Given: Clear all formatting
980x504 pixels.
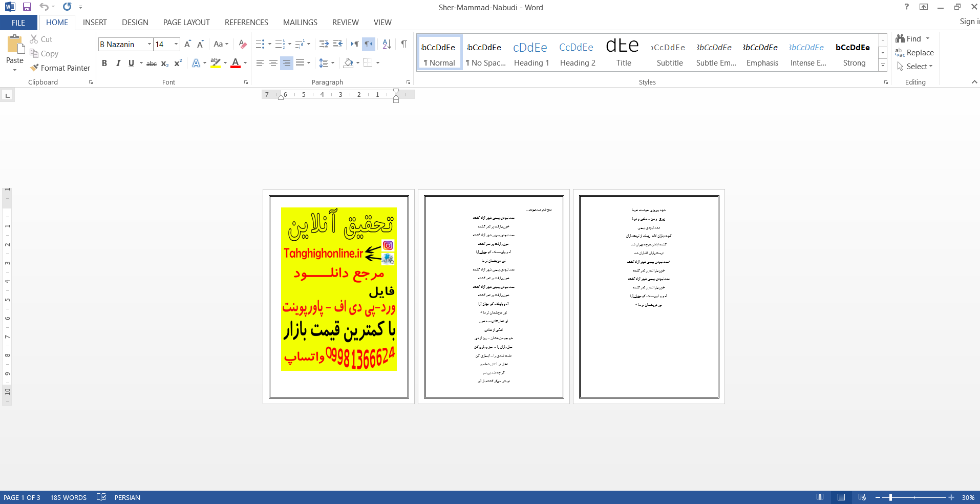Looking at the screenshot, I should pos(243,45).
